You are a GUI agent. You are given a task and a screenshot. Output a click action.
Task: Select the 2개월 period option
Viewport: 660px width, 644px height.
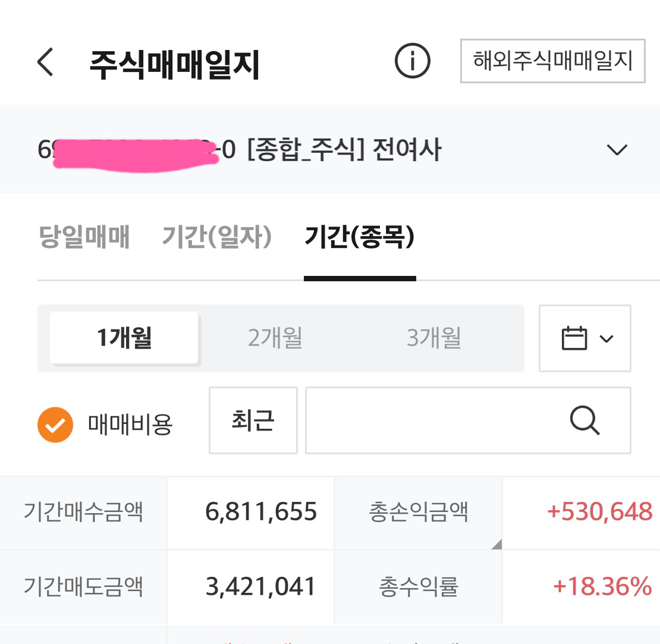[x=275, y=338]
